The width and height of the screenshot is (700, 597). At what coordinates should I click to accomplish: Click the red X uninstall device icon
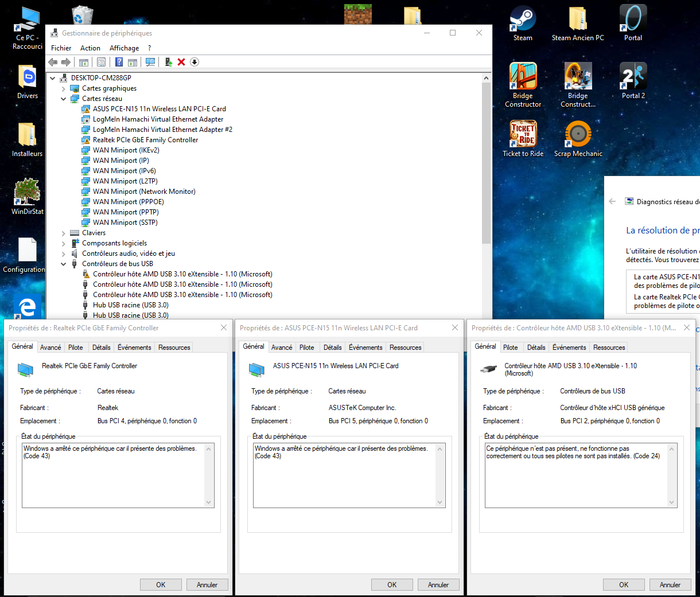click(181, 62)
